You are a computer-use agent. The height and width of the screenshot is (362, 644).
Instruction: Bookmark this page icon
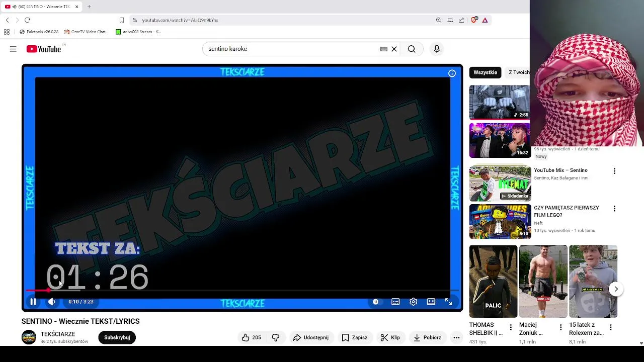pyautogui.click(x=122, y=20)
